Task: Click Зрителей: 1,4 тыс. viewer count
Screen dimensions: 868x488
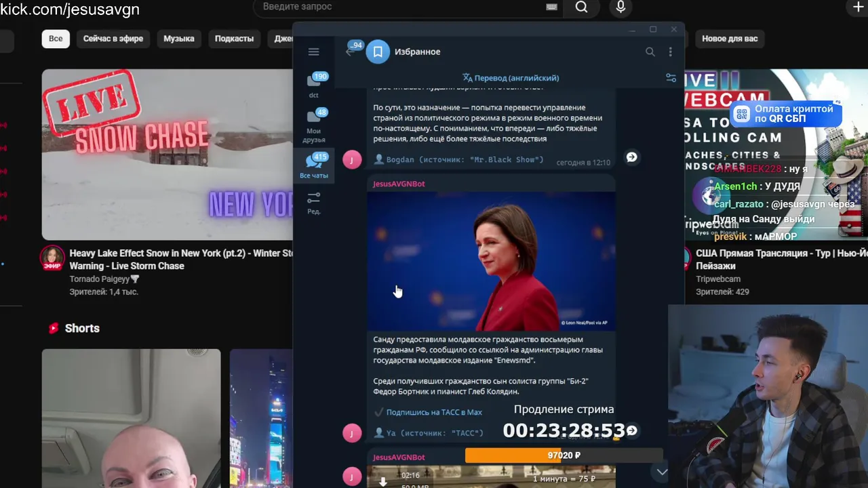Action: [104, 292]
